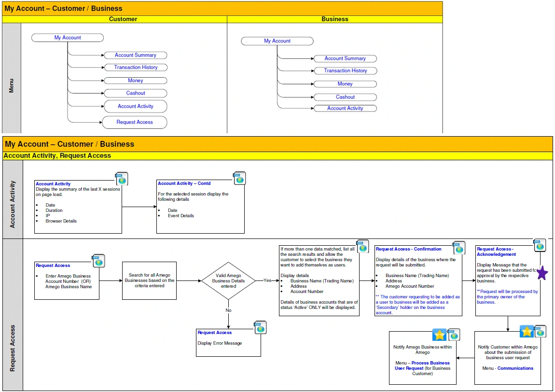This screenshot has height=392, width=555.
Task: Click the No label below the diamond
Action: (229, 310)
